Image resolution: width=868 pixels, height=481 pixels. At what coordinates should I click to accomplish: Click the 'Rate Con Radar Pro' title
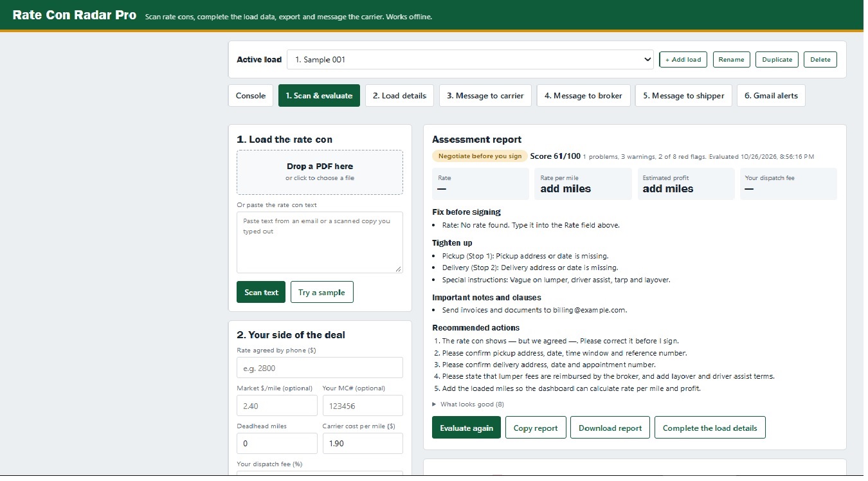coord(75,15)
